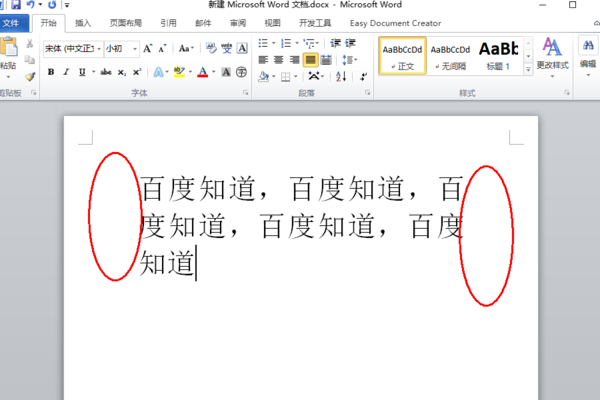
Task: Click the Save icon in quick access toolbar
Action: [x=16, y=5]
